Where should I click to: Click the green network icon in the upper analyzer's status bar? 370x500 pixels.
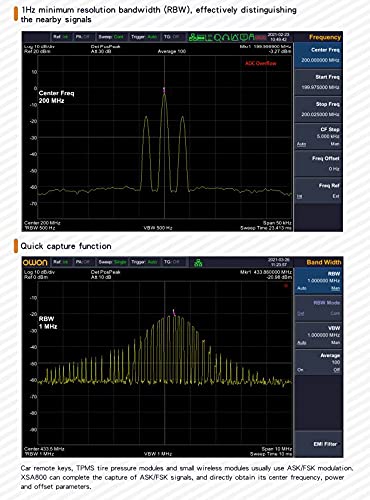click(194, 37)
